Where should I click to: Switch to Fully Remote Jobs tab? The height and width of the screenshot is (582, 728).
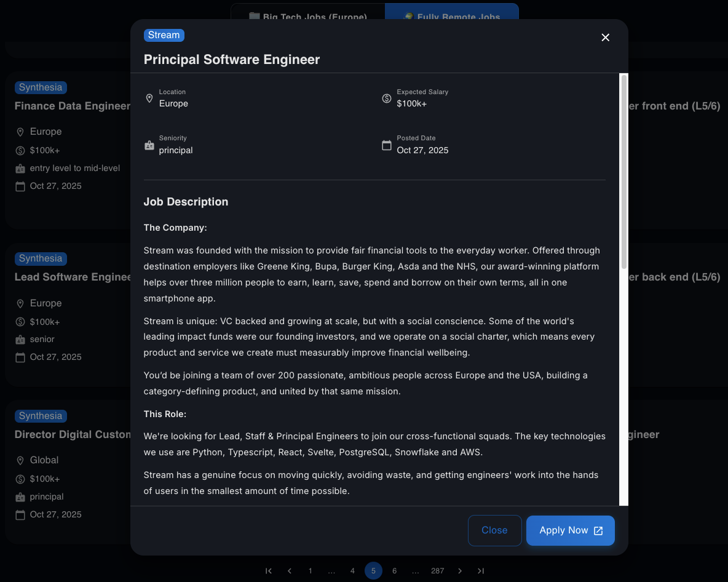coord(452,12)
